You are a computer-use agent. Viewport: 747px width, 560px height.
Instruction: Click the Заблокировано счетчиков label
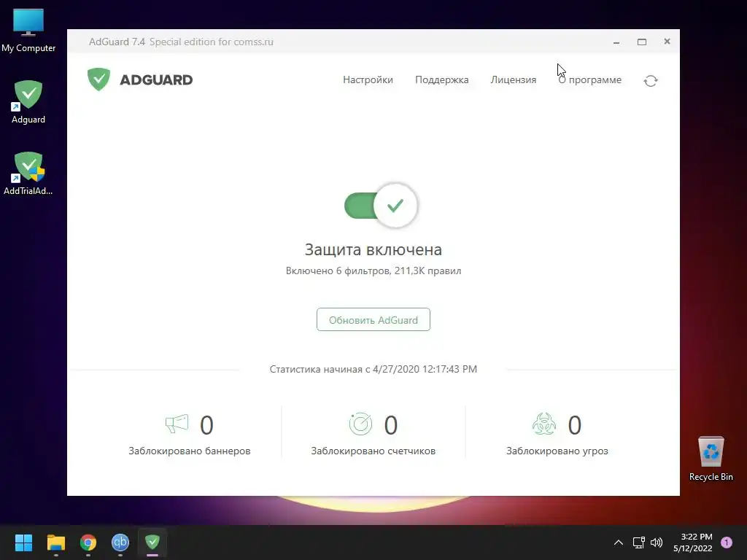pyautogui.click(x=373, y=451)
